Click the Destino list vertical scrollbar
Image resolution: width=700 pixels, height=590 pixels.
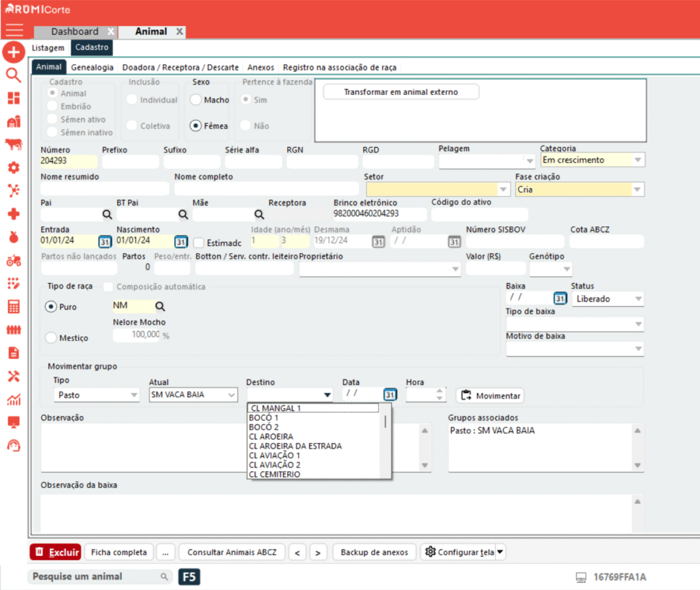tap(385, 423)
